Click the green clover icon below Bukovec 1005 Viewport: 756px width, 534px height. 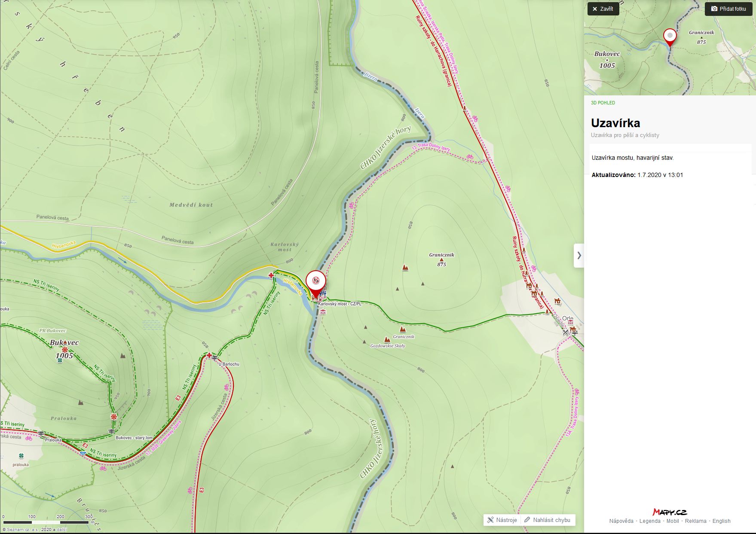pos(60,360)
